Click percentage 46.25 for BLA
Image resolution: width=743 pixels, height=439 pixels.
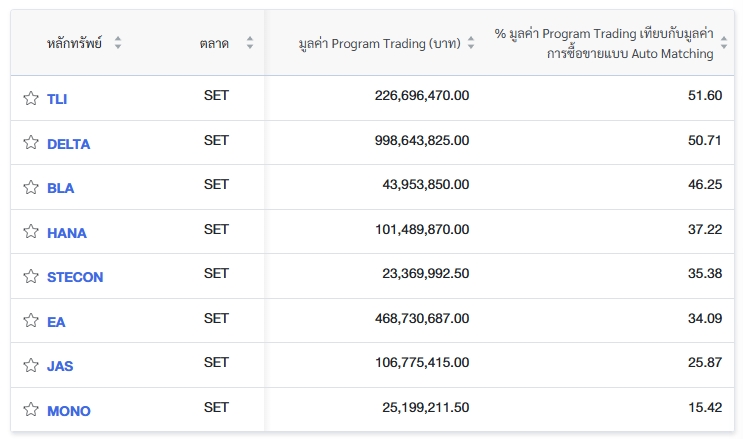tap(705, 184)
